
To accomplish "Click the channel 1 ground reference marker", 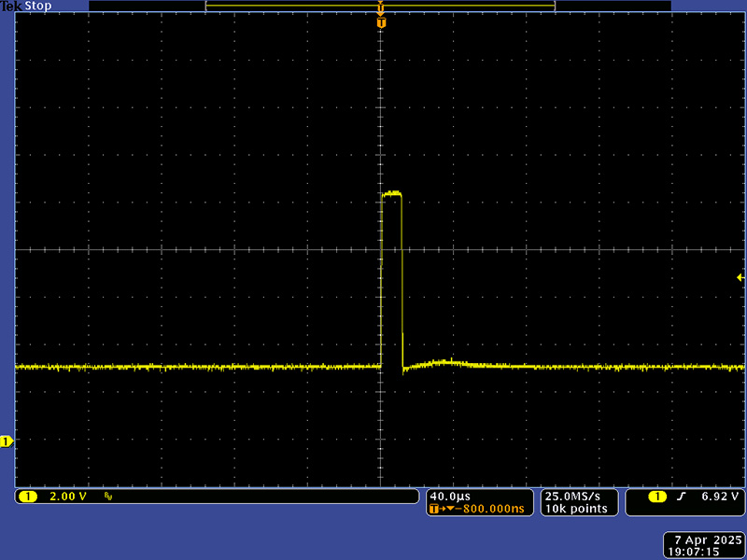I will click(7, 441).
